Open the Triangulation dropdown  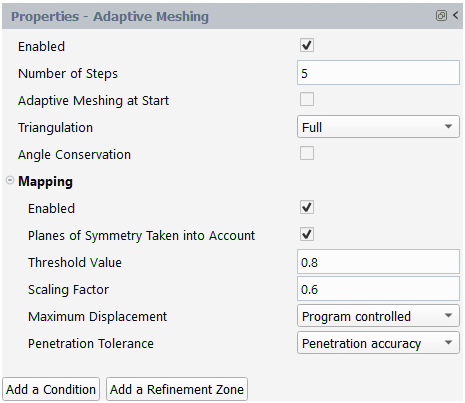click(378, 127)
